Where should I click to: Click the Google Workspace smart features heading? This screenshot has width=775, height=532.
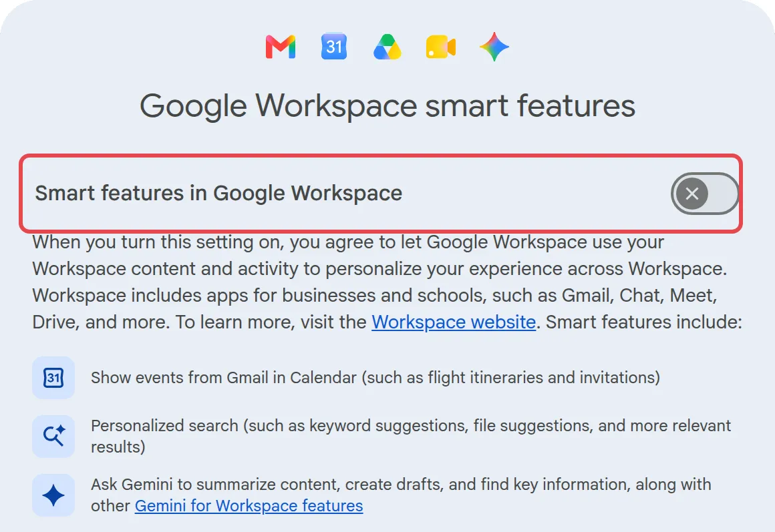(x=387, y=105)
